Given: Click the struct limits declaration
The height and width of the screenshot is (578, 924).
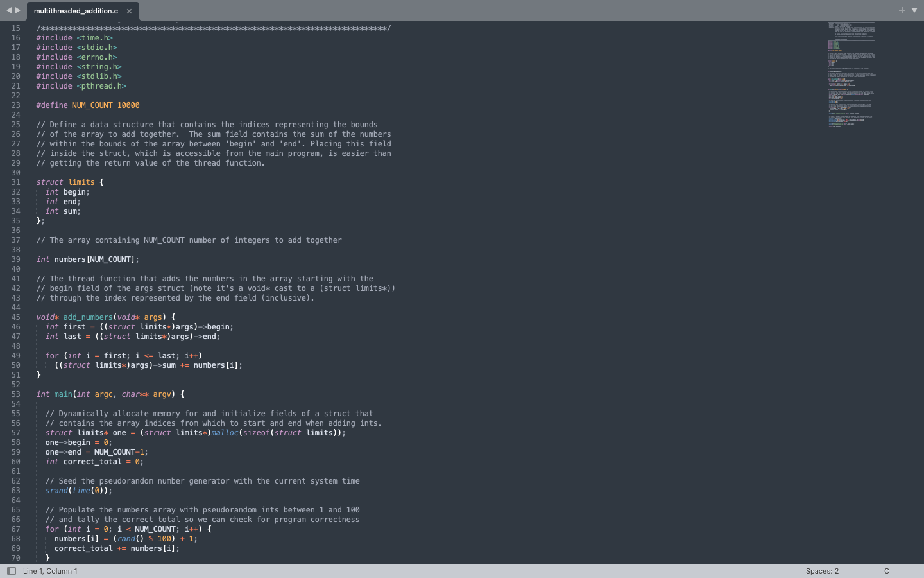Looking at the screenshot, I should click(71, 182).
